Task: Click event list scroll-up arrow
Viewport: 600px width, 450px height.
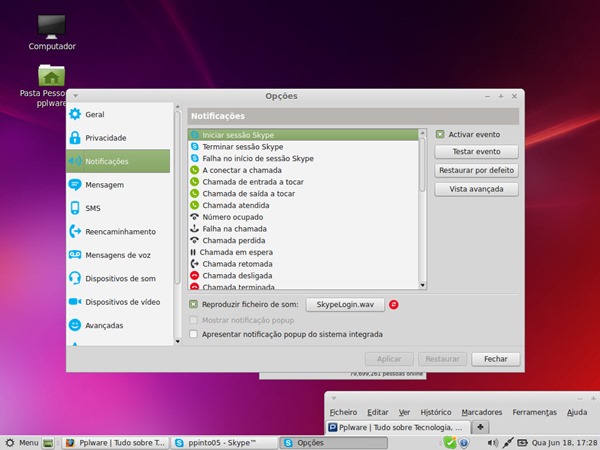Action: (422, 133)
